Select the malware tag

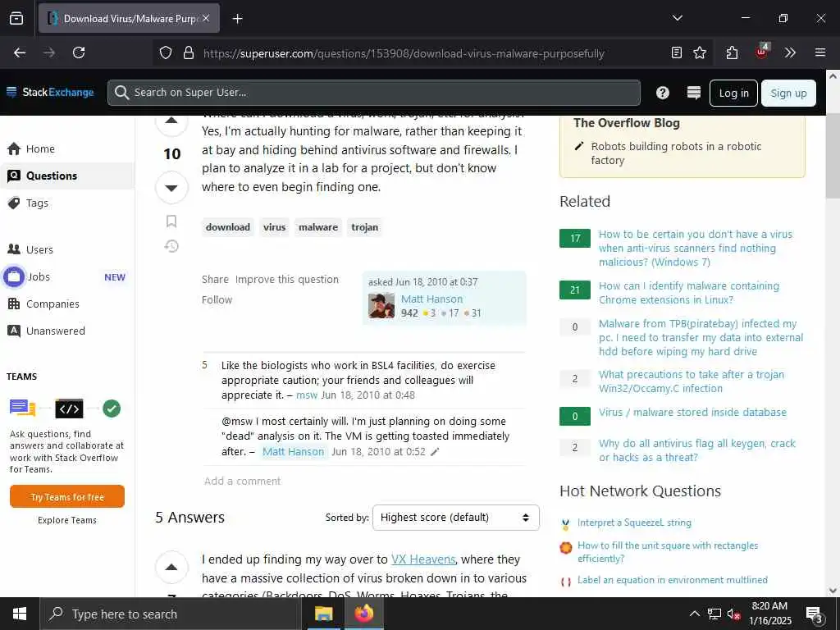[318, 227]
